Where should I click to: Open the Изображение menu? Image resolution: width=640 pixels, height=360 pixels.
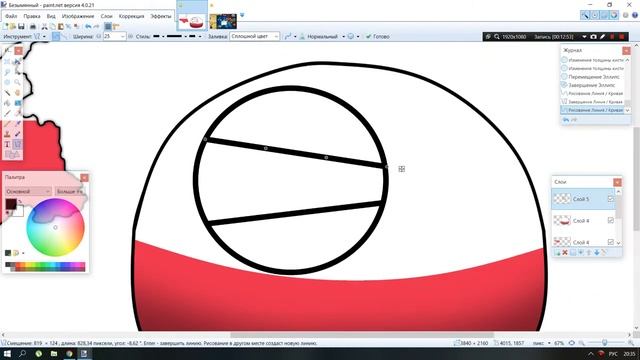(x=78, y=16)
